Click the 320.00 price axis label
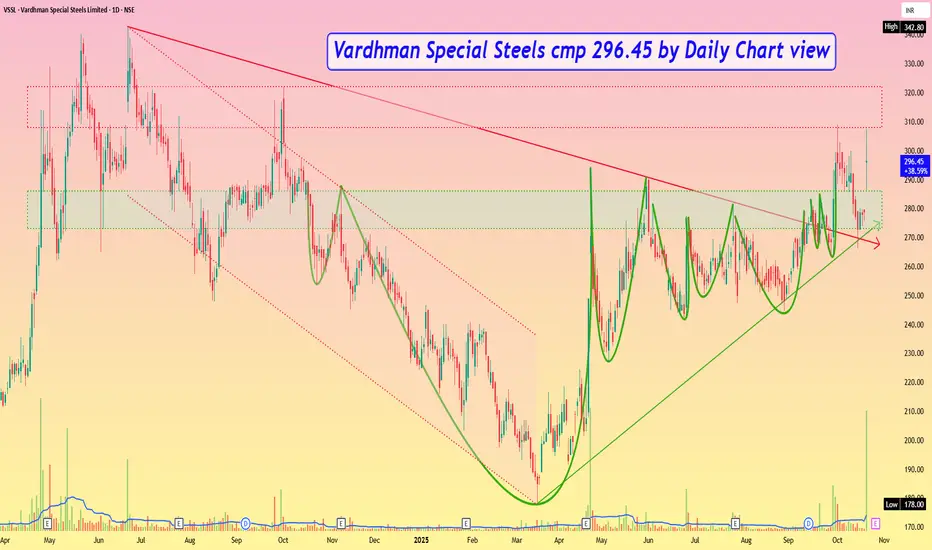This screenshot has width=932, height=550. tap(914, 93)
